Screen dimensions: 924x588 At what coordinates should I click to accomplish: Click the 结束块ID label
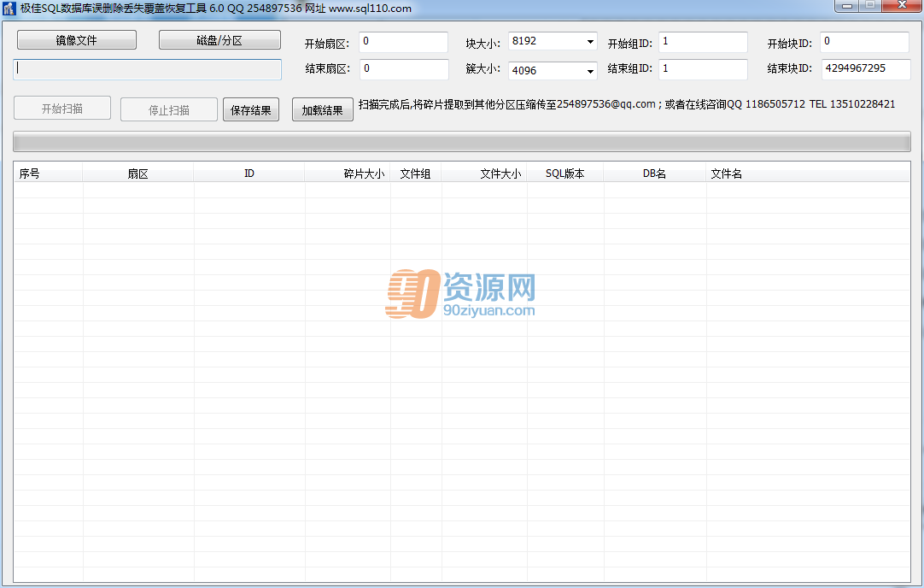click(x=790, y=68)
